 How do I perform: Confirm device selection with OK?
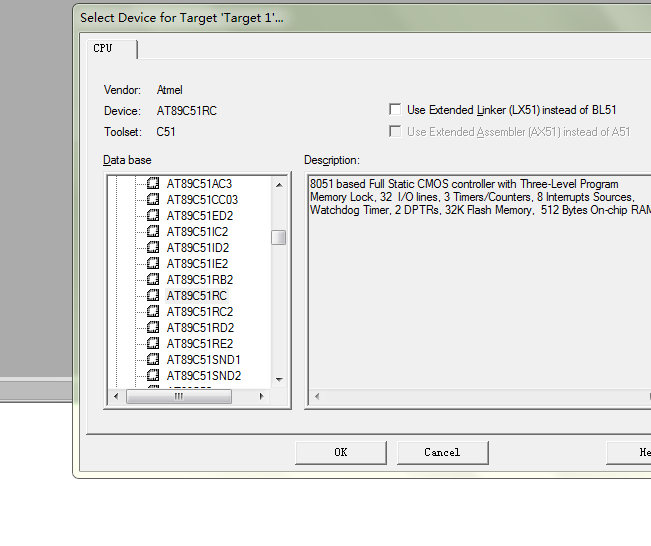[340, 452]
